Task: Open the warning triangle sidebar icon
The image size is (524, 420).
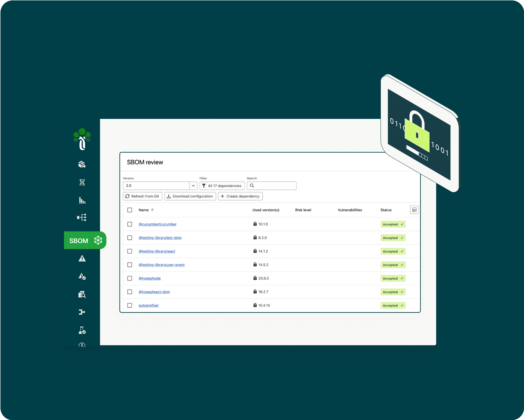Action: click(x=82, y=258)
